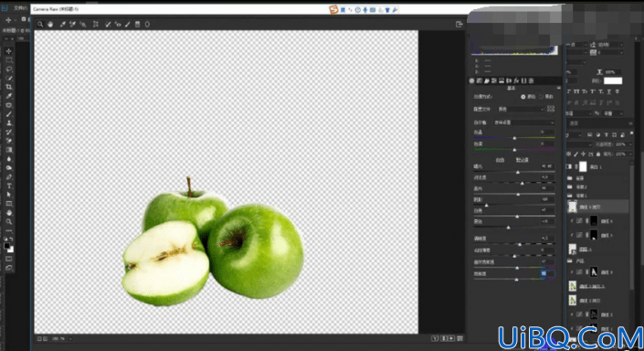Click the Temperature (色温) slider handle
The height and width of the screenshot is (351, 644).
click(x=514, y=138)
